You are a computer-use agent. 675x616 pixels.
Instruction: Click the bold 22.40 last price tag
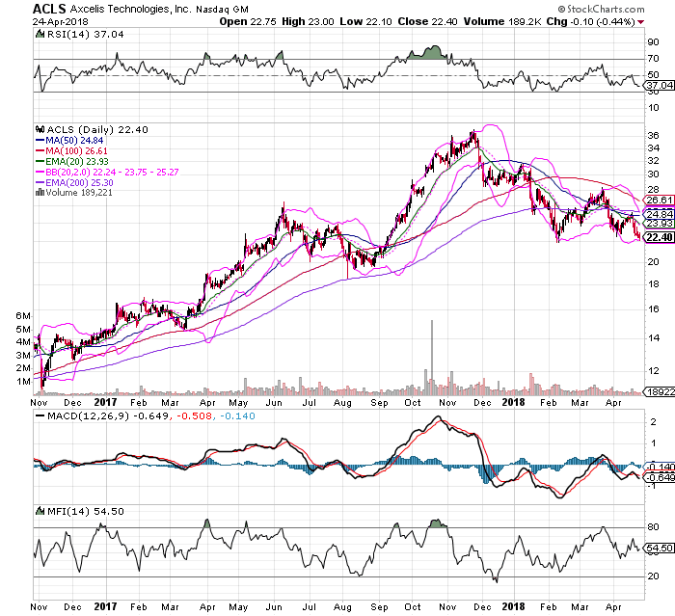[x=659, y=237]
